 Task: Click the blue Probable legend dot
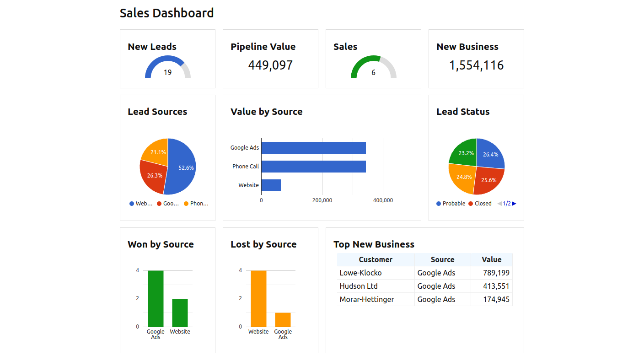(x=439, y=204)
